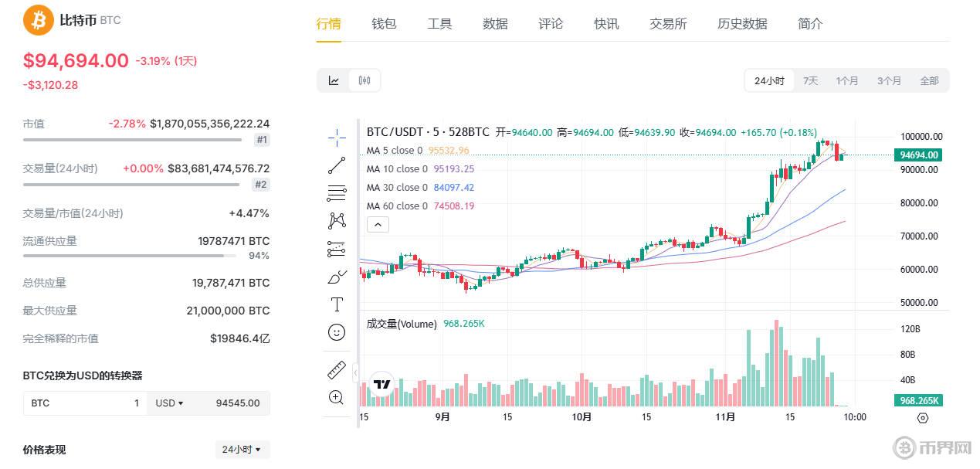Select the 7天 time range
The height and width of the screenshot is (469, 980).
pyautogui.click(x=810, y=80)
